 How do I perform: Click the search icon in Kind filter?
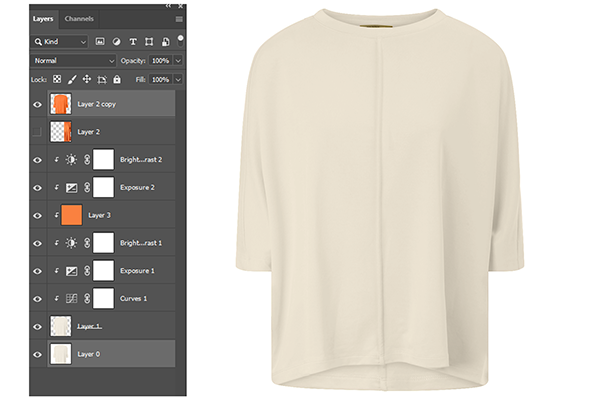click(38, 42)
